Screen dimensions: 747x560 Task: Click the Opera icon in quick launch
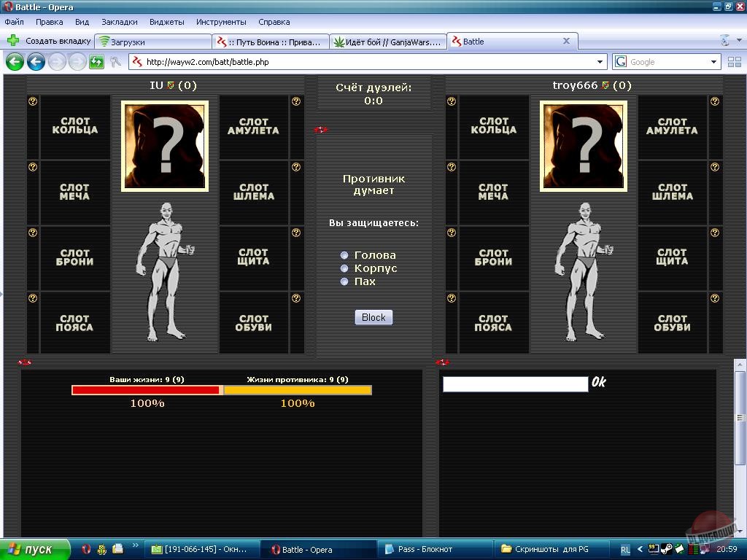pos(86,549)
